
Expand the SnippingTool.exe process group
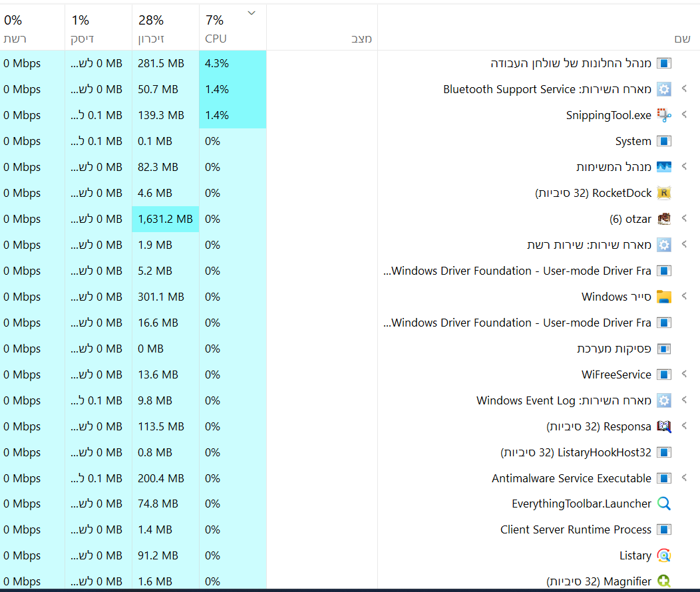683,115
